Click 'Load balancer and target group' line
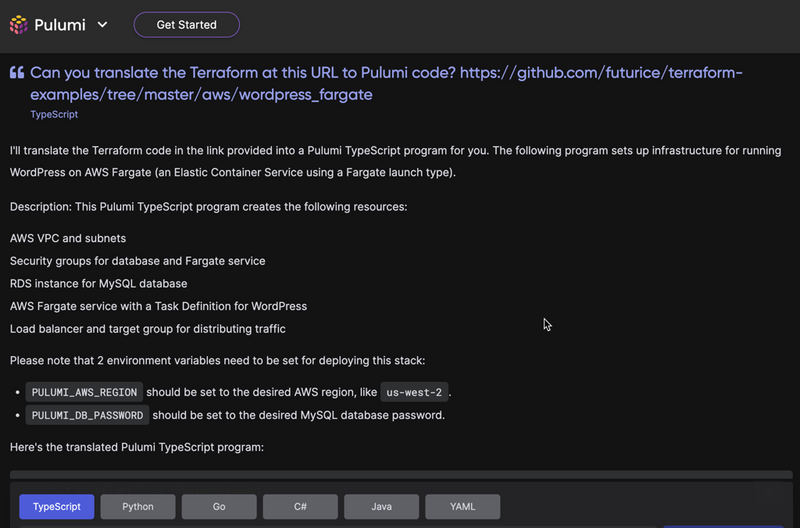Screen dimensions: 800x528 (x=147, y=329)
